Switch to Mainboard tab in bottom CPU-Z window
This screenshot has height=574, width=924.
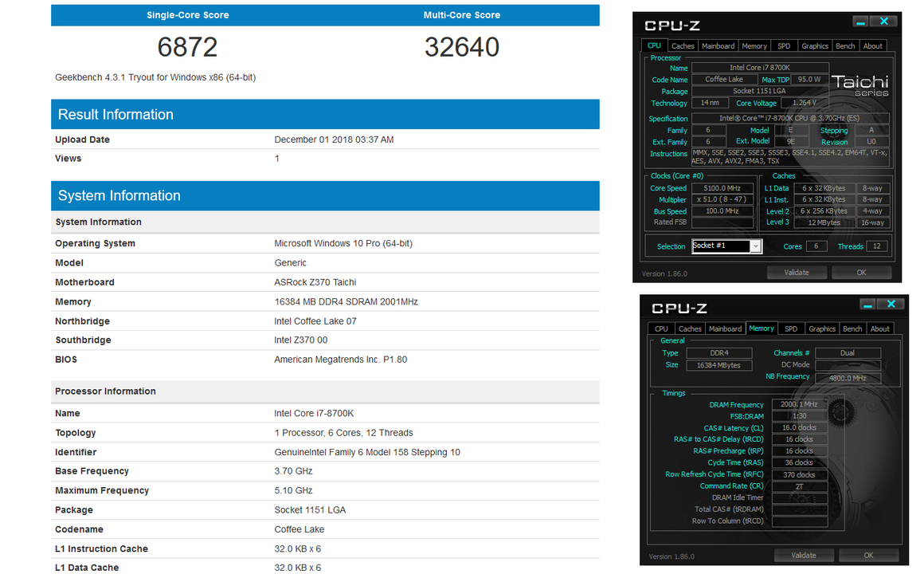coord(726,328)
